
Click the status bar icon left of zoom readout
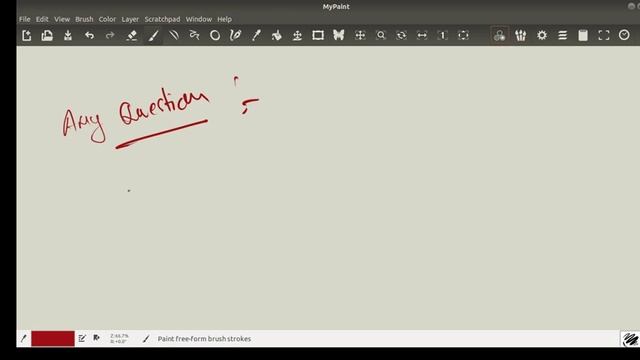point(96,338)
